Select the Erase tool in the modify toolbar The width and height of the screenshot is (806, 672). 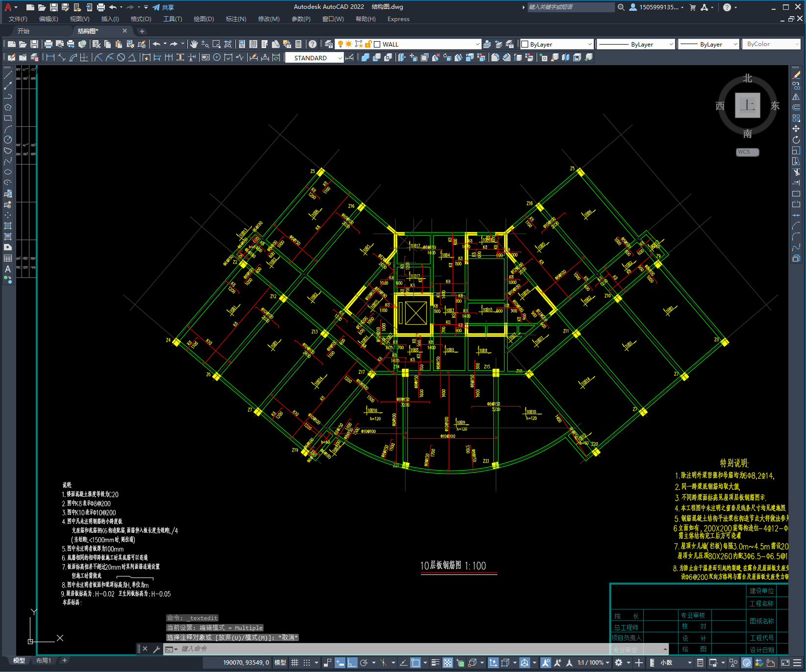click(x=796, y=75)
